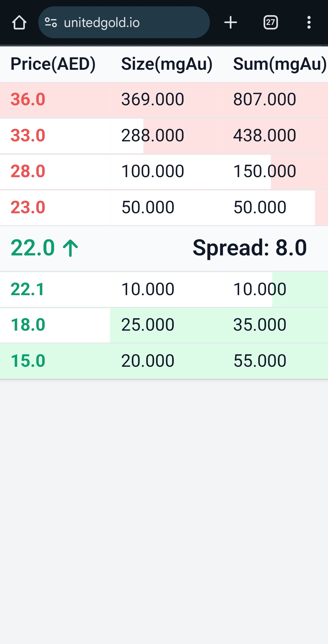The height and width of the screenshot is (644, 328).
Task: Open site info icon beside URL
Action: (51, 22)
